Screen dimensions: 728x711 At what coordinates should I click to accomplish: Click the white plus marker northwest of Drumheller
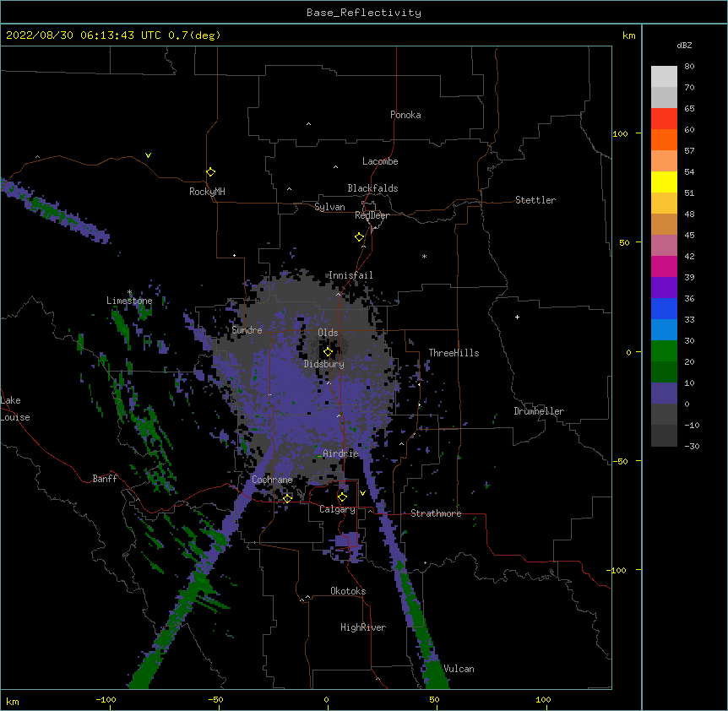(517, 317)
